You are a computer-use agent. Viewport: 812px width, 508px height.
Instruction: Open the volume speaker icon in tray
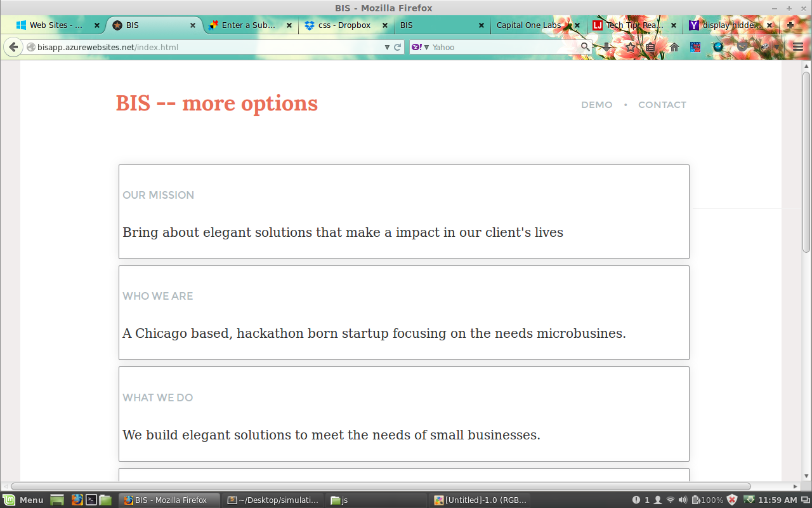coord(683,500)
